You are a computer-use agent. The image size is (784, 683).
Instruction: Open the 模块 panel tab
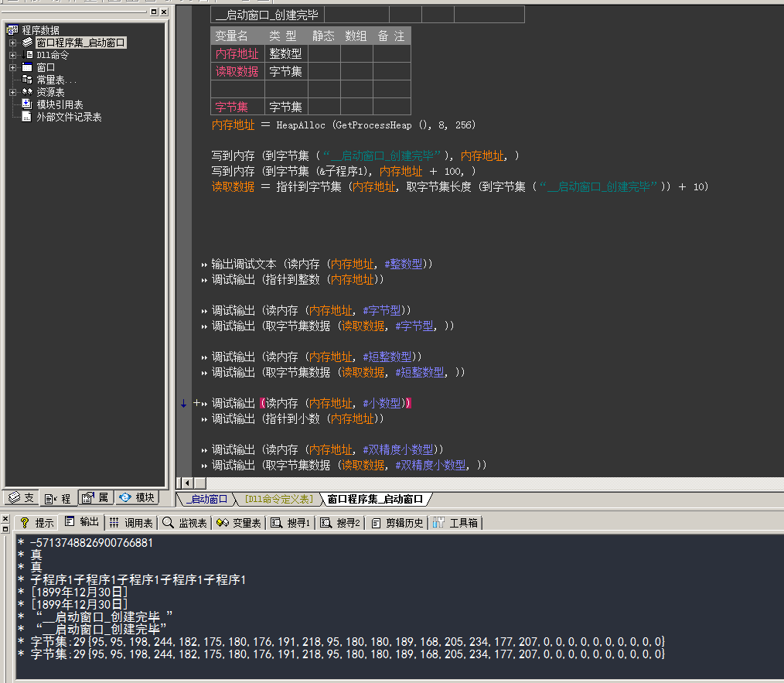tap(137, 497)
